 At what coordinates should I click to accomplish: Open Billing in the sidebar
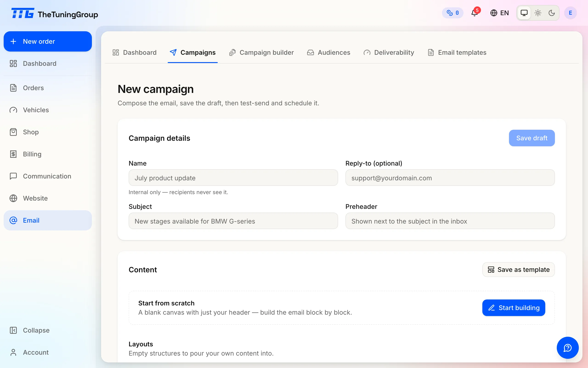click(x=48, y=154)
